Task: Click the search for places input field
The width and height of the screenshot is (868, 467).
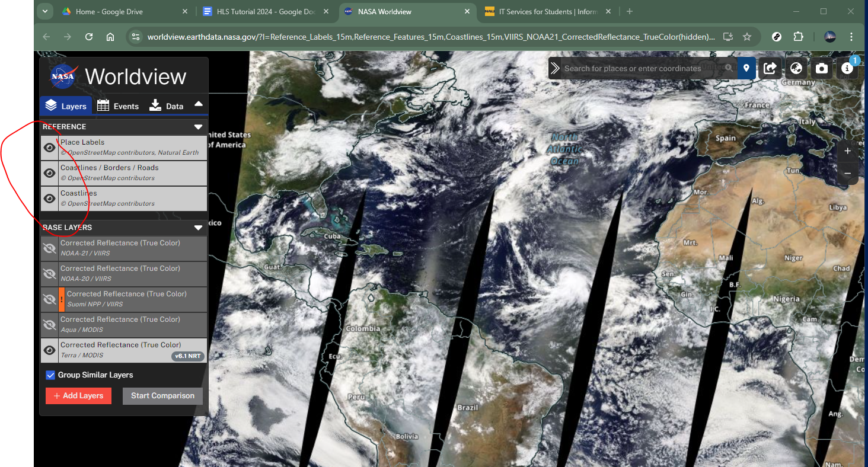Action: (640, 68)
